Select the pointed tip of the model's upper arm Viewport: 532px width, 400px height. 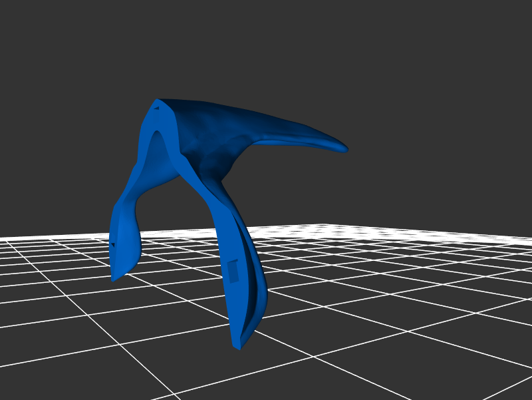[x=344, y=148]
